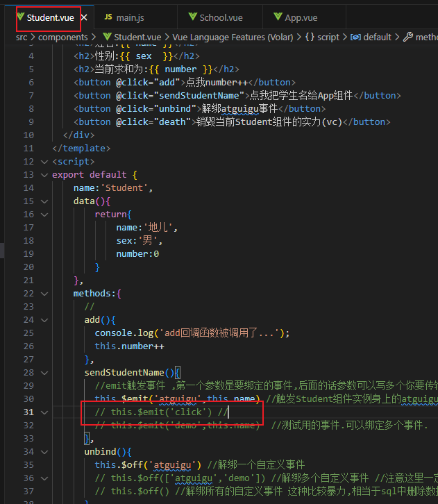Collapse the script block on line 12
The image size is (438, 504).
coord(44,162)
